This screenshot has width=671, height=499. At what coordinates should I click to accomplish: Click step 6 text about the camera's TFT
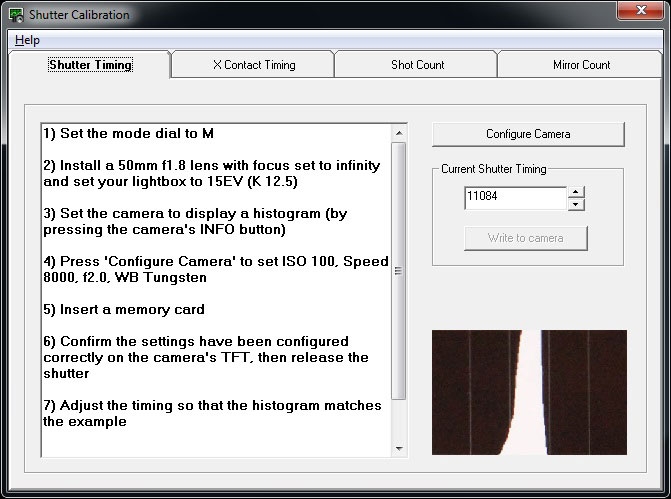coord(206,357)
